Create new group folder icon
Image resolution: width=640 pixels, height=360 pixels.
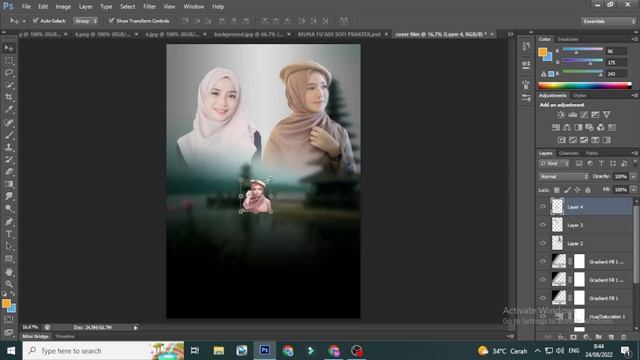599,337
